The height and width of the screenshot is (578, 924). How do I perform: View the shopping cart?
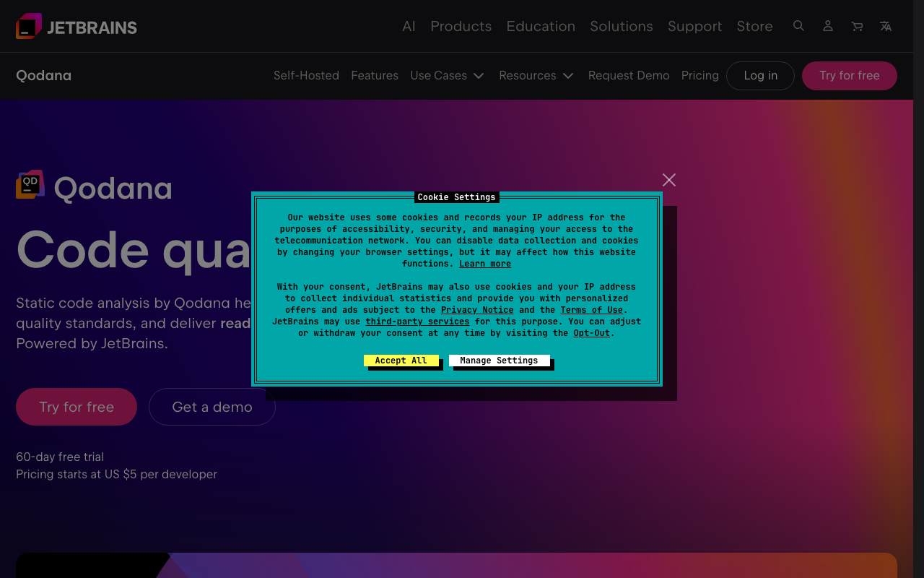click(856, 26)
